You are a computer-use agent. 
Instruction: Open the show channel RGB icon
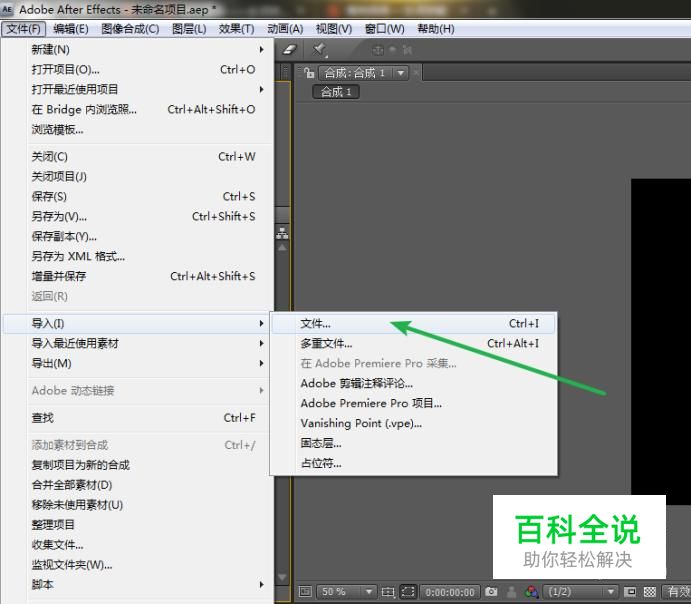[532, 592]
